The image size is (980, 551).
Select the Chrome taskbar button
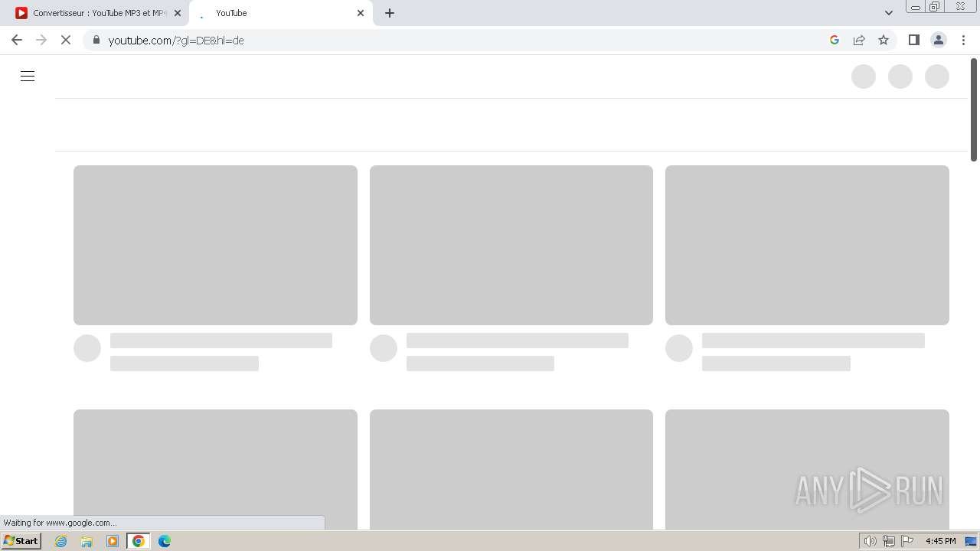click(139, 541)
